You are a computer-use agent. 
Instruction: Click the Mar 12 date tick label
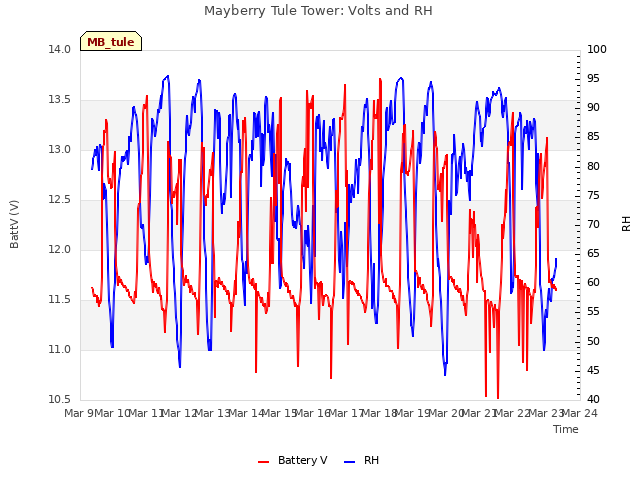tap(180, 413)
